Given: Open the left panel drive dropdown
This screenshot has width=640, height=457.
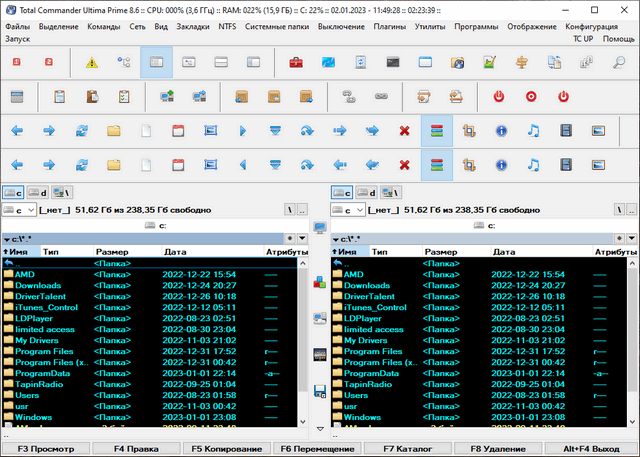Looking at the screenshot, I should coord(20,211).
